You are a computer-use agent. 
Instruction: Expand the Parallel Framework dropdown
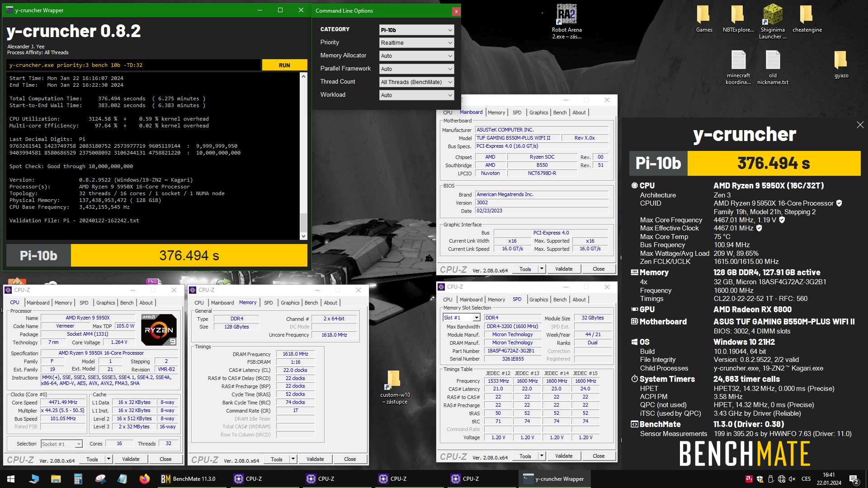coord(416,69)
